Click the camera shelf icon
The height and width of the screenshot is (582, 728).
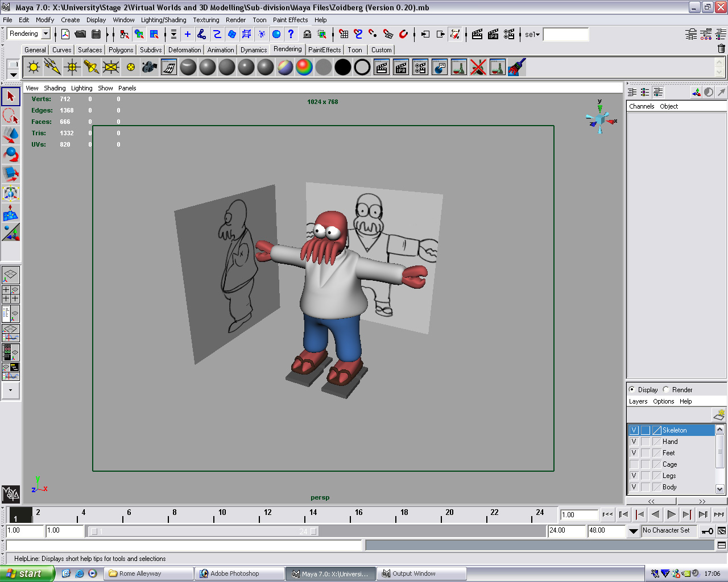tap(150, 67)
